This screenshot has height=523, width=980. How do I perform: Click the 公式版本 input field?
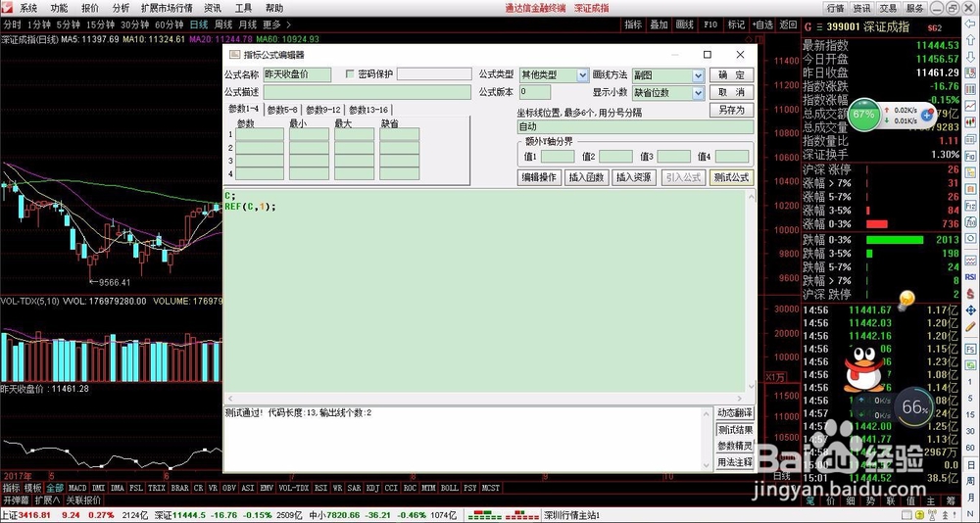pos(535,92)
